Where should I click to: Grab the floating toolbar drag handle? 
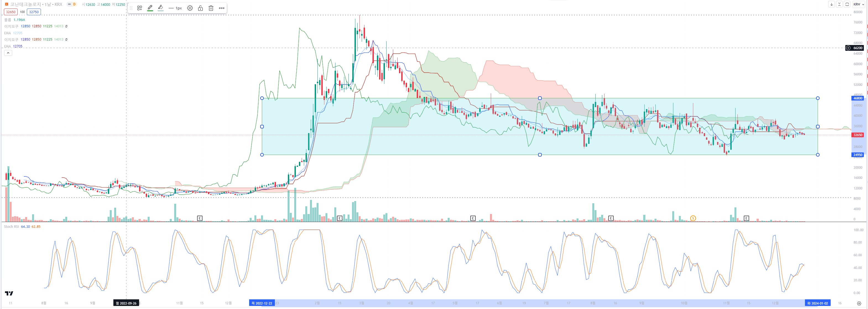[x=131, y=8]
